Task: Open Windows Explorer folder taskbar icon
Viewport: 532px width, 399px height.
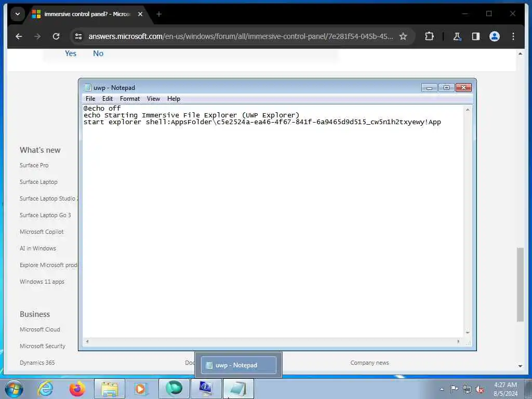Action: (x=110, y=389)
